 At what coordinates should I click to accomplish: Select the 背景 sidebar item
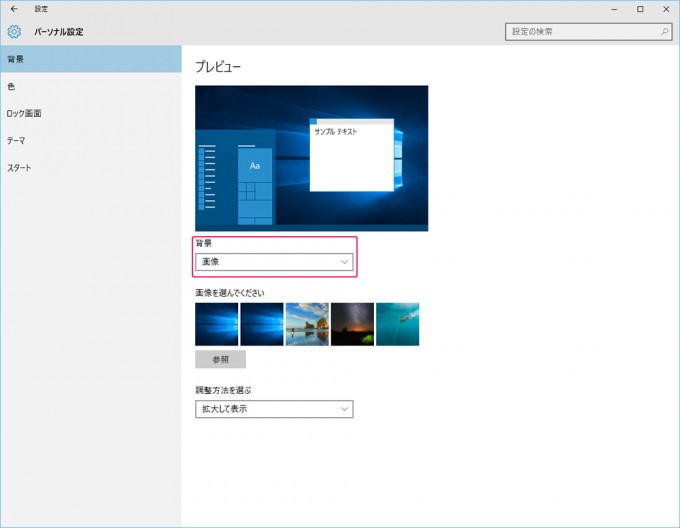tap(91, 59)
